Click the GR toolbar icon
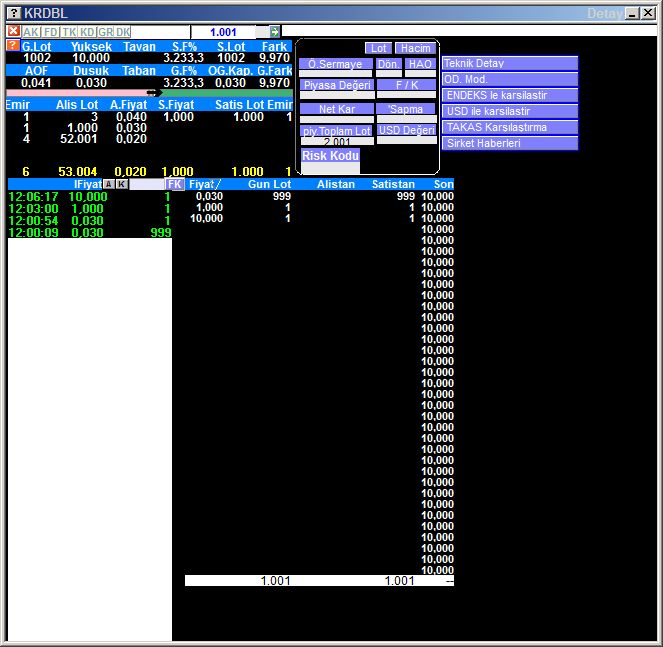This screenshot has width=663, height=647. (105, 32)
